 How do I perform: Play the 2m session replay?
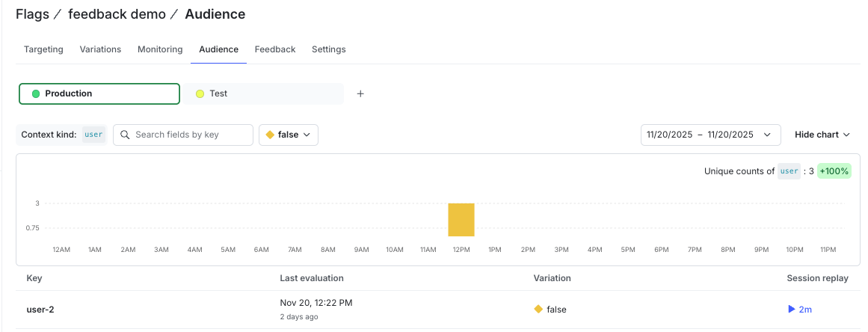pyautogui.click(x=800, y=310)
